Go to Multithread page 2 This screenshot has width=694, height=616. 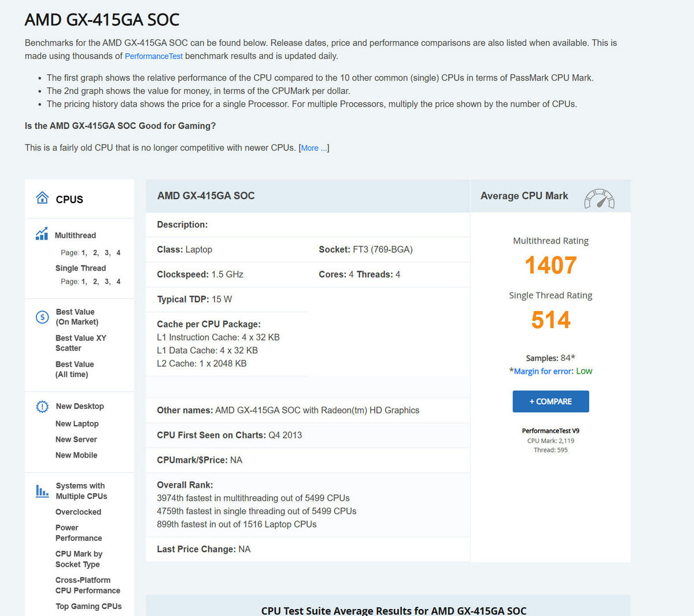tap(94, 253)
